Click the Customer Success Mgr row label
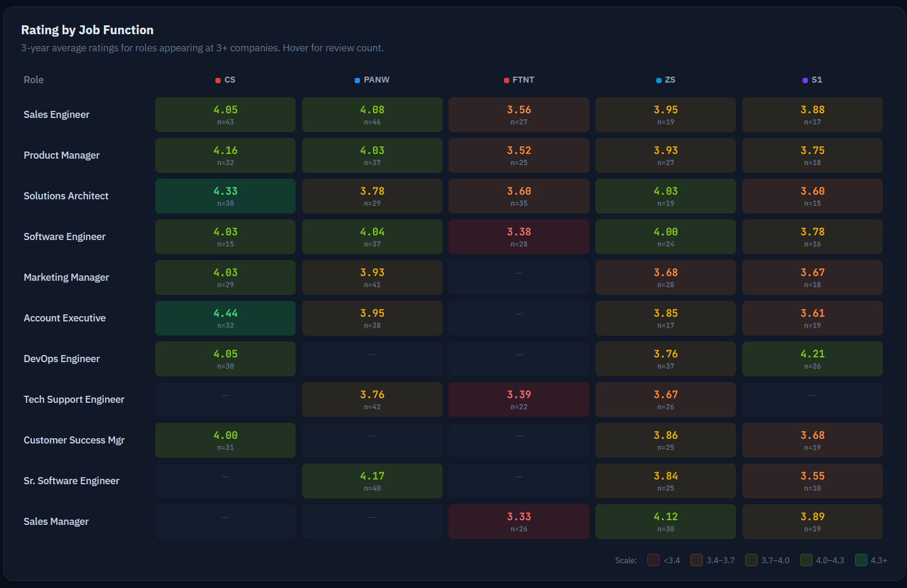 pos(74,440)
